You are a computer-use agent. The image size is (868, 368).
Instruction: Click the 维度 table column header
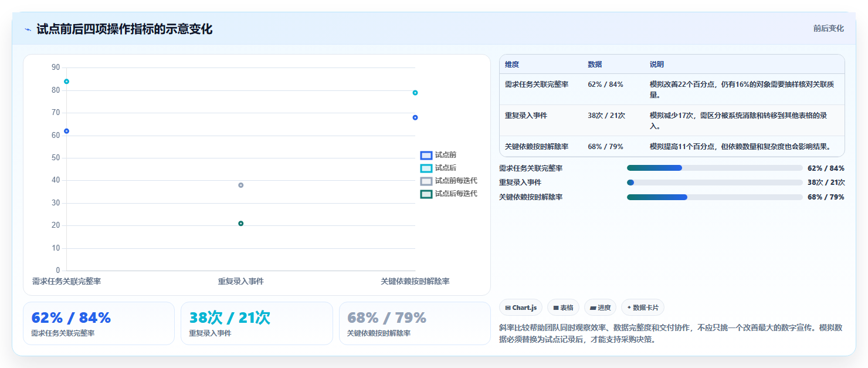click(512, 64)
